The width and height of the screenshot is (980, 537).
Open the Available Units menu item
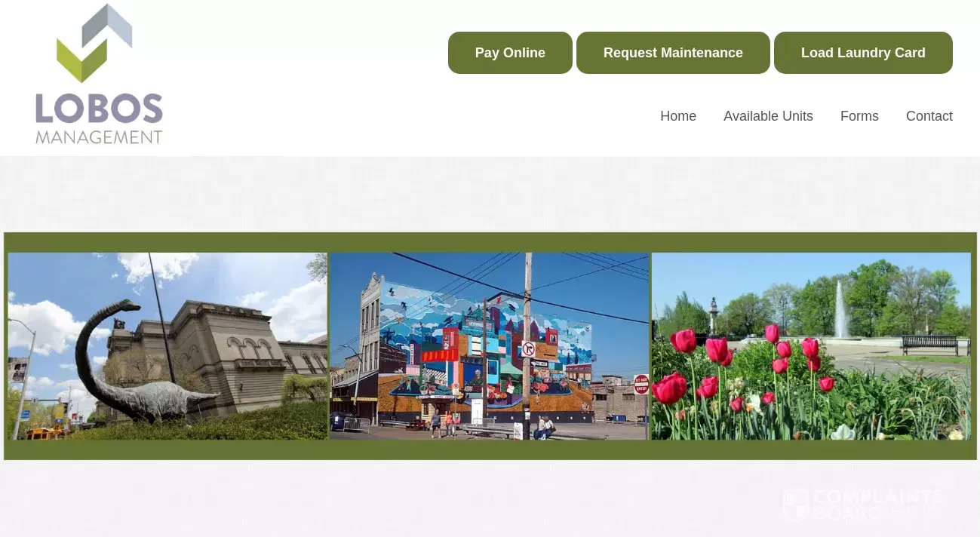[x=768, y=116]
